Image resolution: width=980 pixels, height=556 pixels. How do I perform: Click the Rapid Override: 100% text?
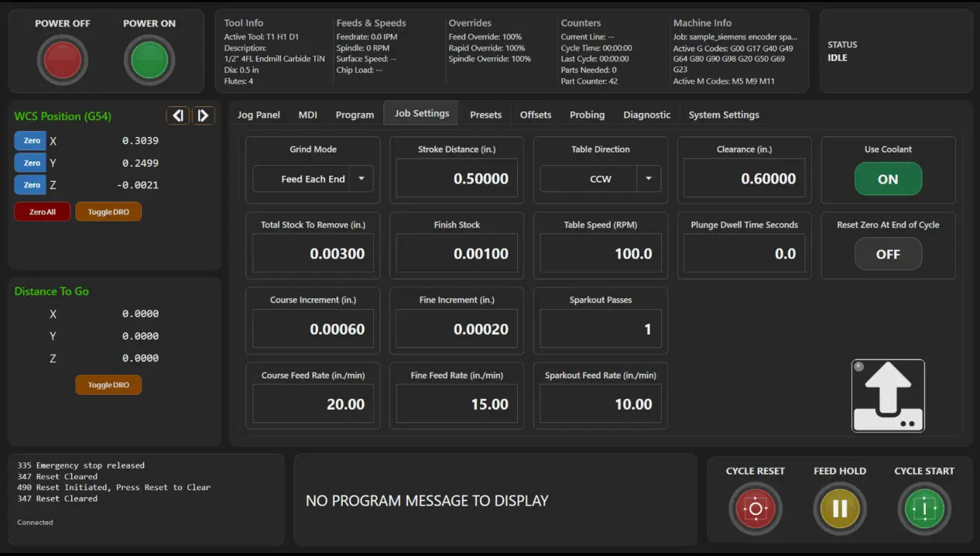pos(487,48)
